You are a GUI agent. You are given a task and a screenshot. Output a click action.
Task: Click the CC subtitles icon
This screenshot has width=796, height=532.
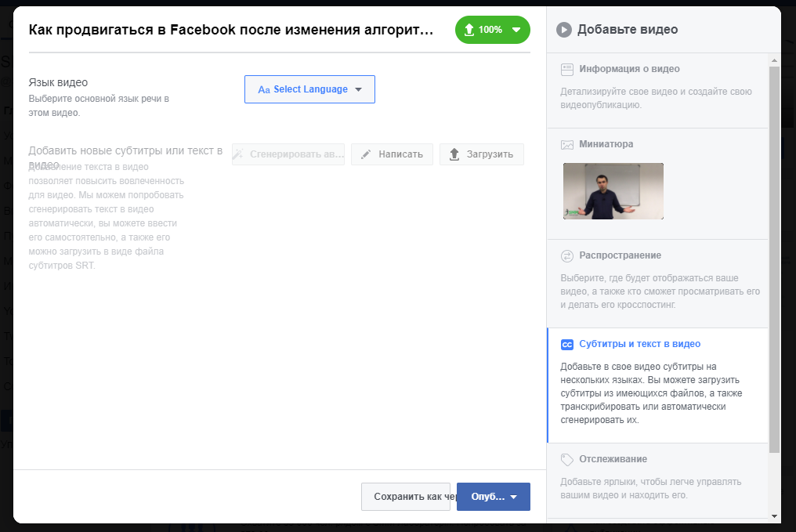pyautogui.click(x=567, y=345)
